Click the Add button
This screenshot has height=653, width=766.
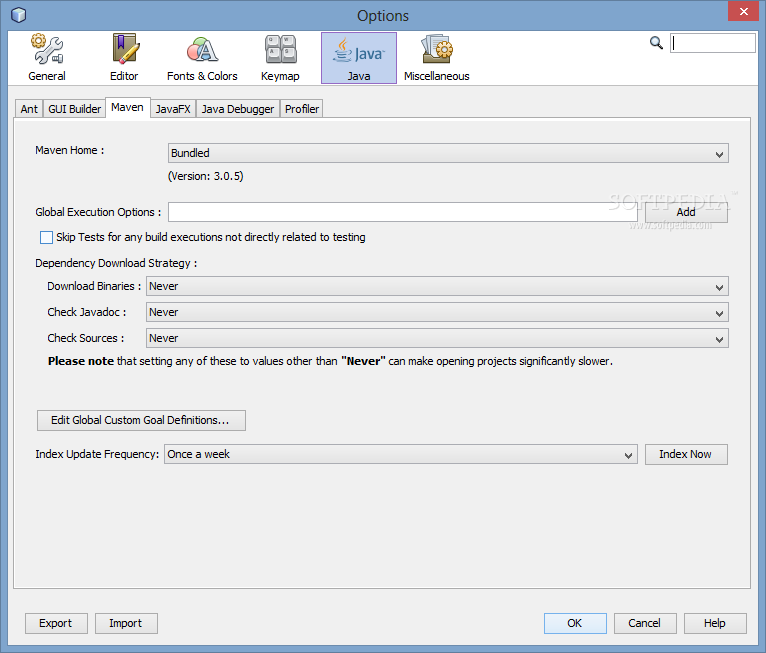point(686,212)
